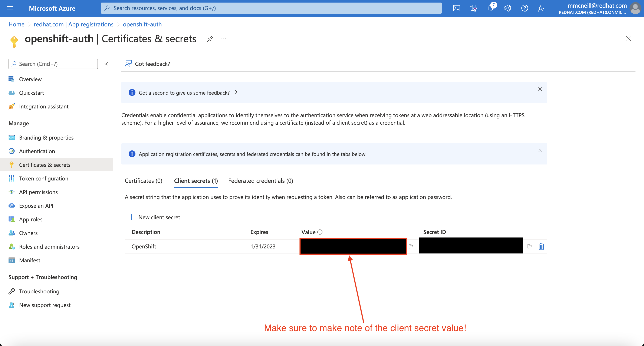This screenshot has height=346, width=644.
Task: Click the New client secret button
Action: coord(155,217)
